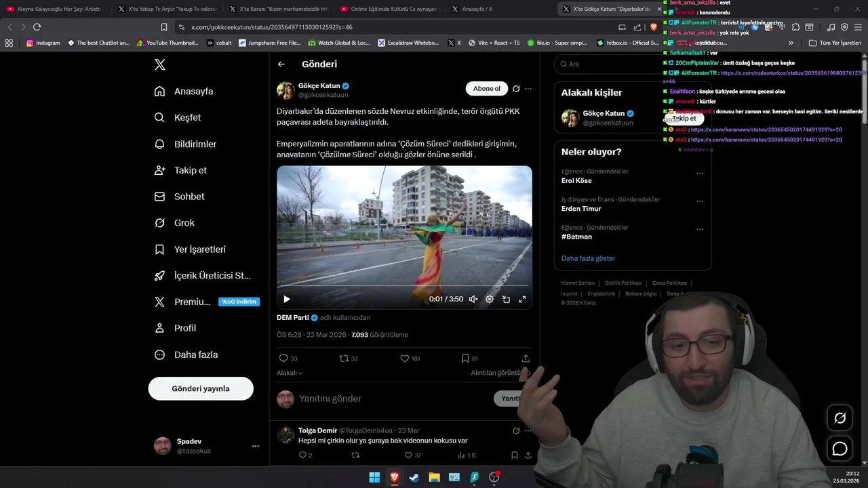The image size is (868, 488).
Task: Click the Gönderi yayınla button
Action: click(x=201, y=388)
